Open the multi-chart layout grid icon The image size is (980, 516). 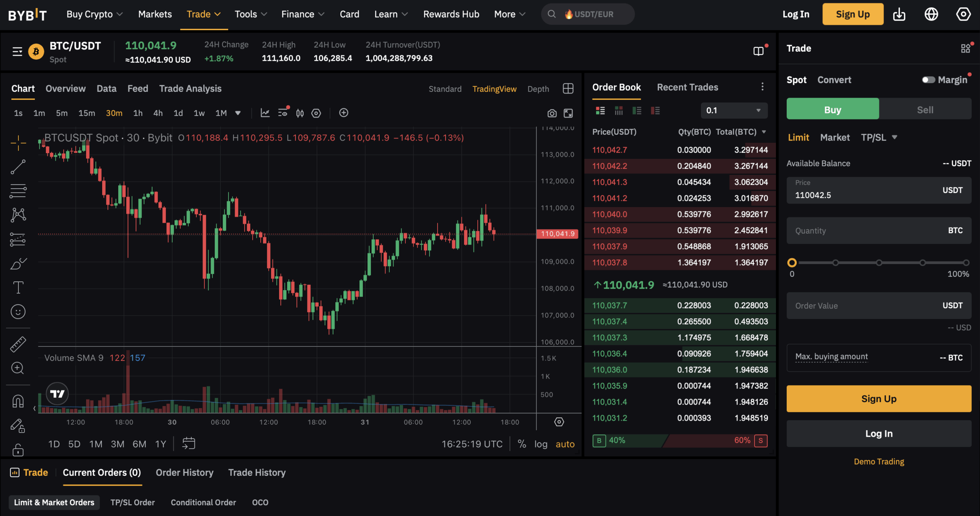[568, 88]
